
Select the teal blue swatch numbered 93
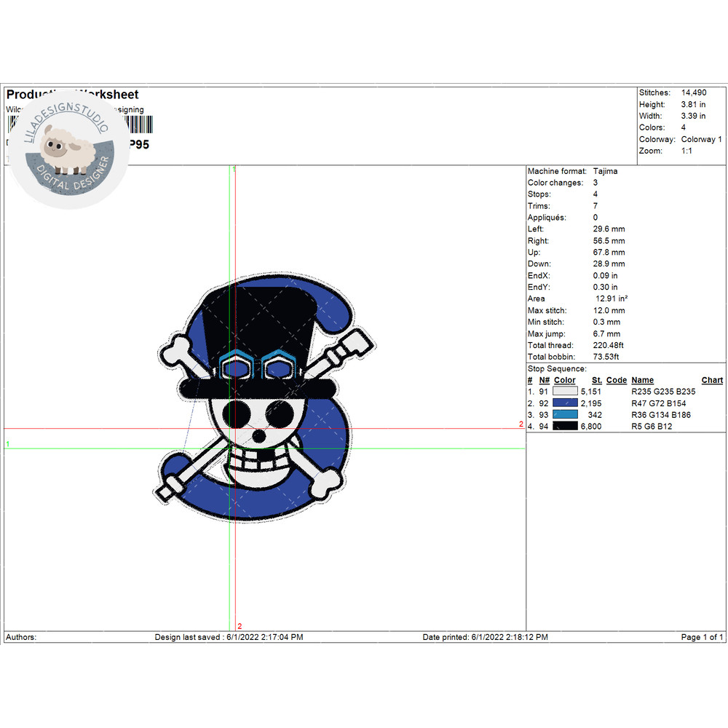point(565,415)
